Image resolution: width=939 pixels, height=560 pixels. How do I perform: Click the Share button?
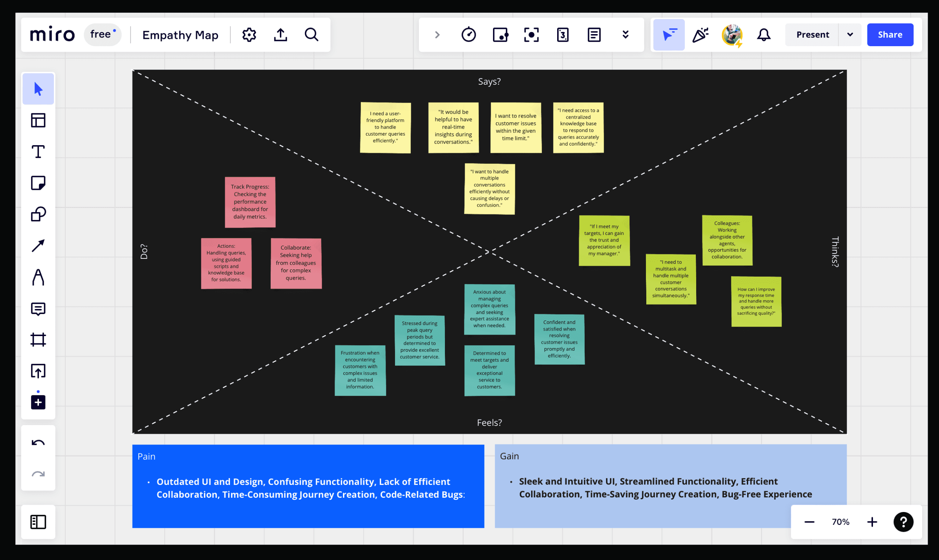coord(890,35)
